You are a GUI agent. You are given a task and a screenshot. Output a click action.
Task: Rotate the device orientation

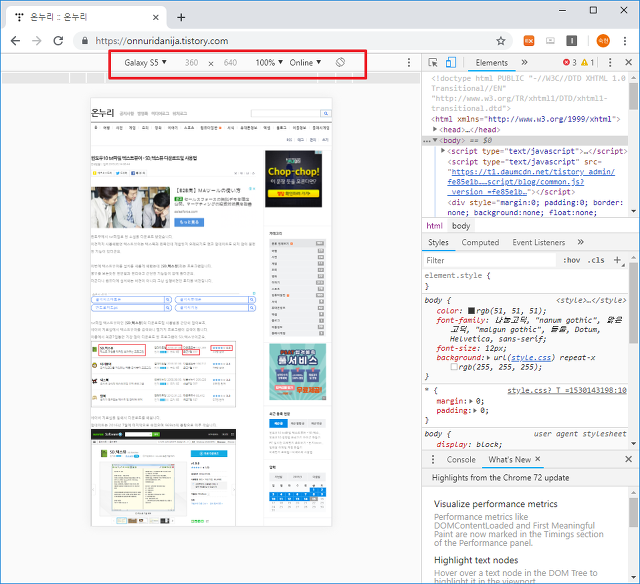pos(340,62)
